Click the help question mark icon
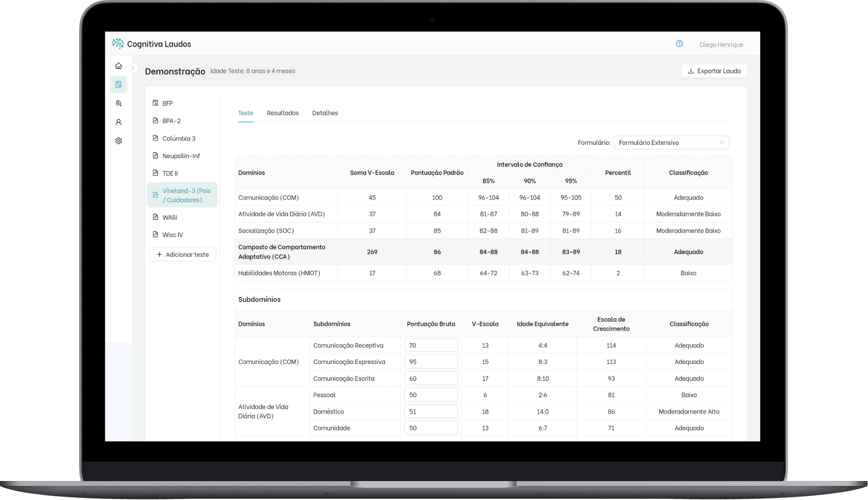This screenshot has height=500, width=868. pyautogui.click(x=679, y=44)
